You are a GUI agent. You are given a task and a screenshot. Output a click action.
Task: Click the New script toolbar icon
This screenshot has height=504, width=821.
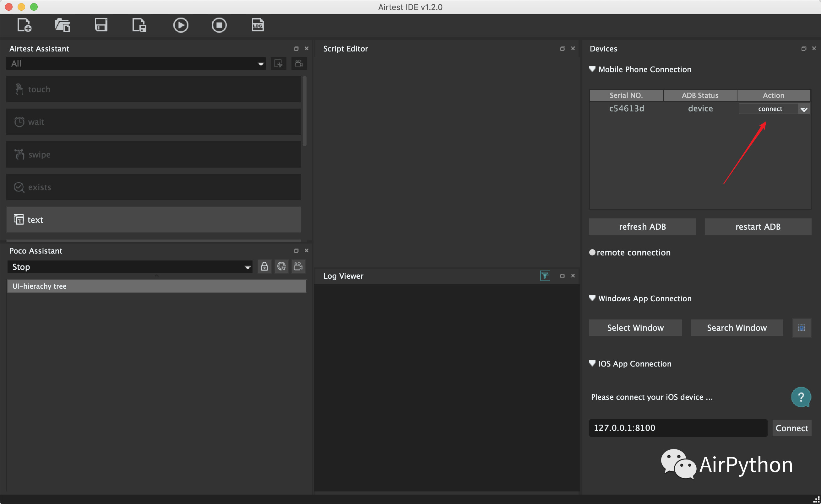pyautogui.click(x=24, y=25)
